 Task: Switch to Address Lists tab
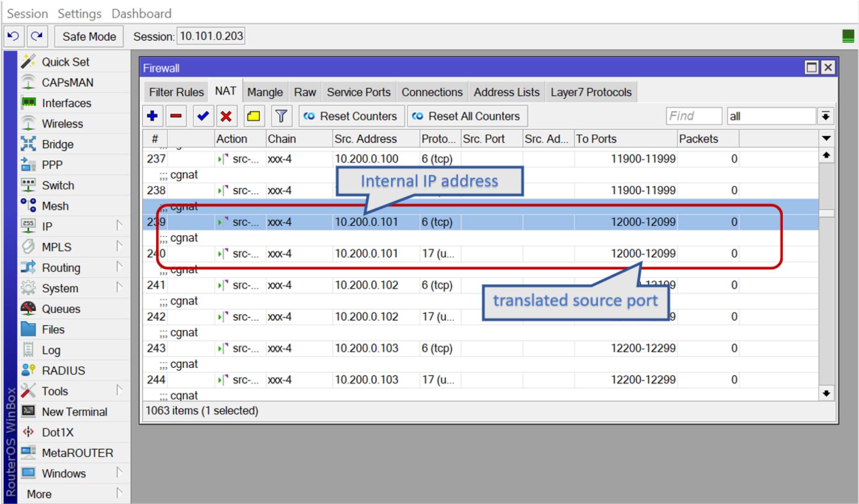506,92
